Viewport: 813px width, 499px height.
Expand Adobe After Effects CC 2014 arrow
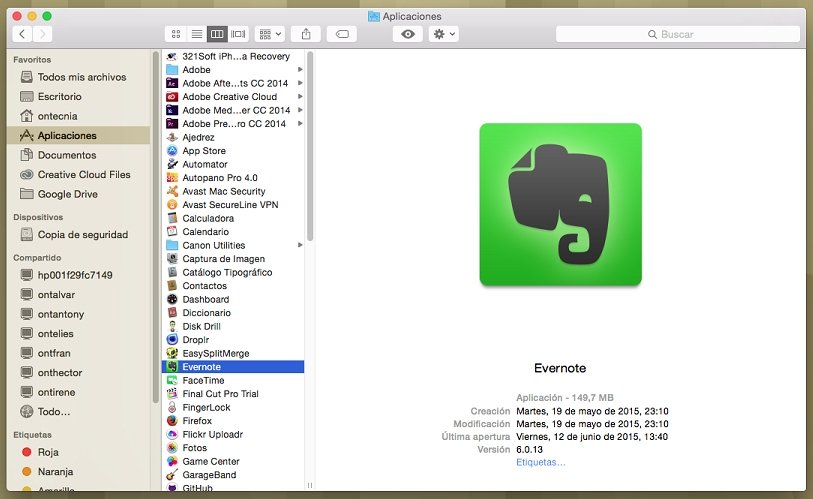click(300, 83)
